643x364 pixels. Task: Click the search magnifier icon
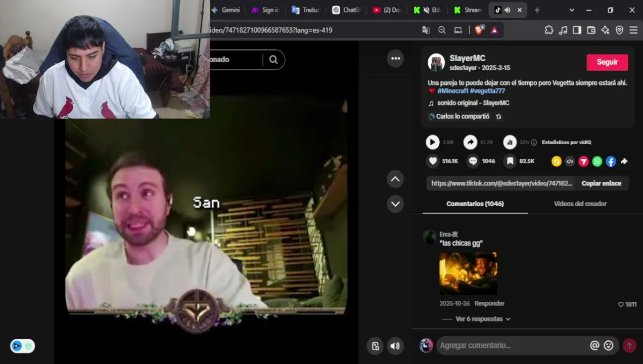click(x=273, y=60)
